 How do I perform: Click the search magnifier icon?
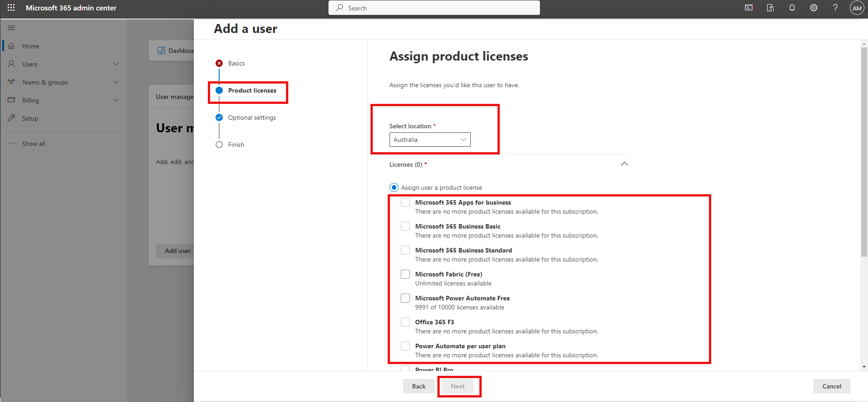[x=339, y=8]
